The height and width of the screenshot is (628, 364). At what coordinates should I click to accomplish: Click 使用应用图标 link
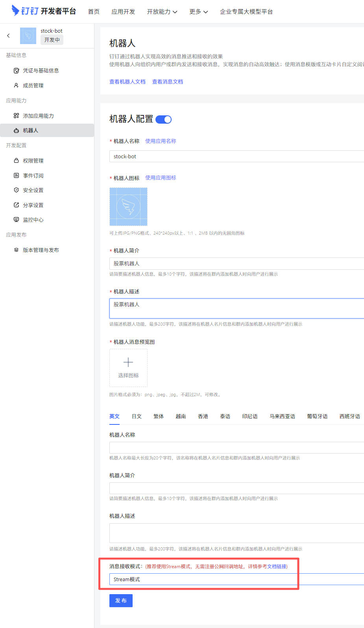[161, 178]
